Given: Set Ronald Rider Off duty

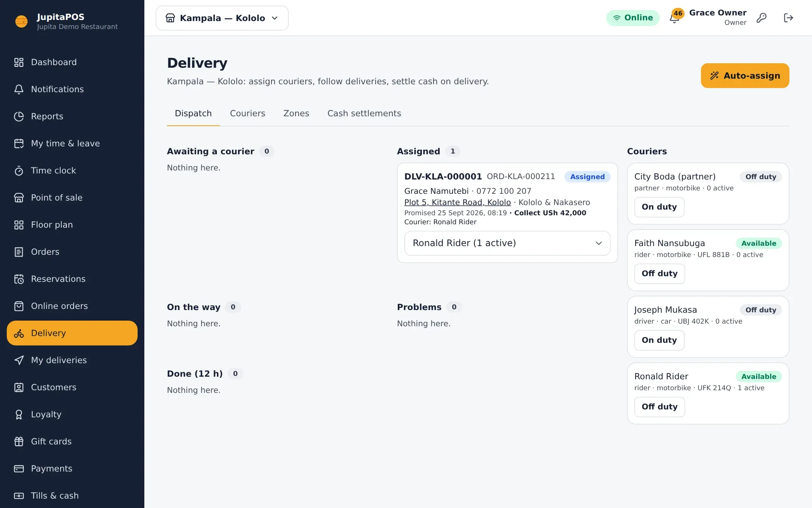Looking at the screenshot, I should point(659,407).
